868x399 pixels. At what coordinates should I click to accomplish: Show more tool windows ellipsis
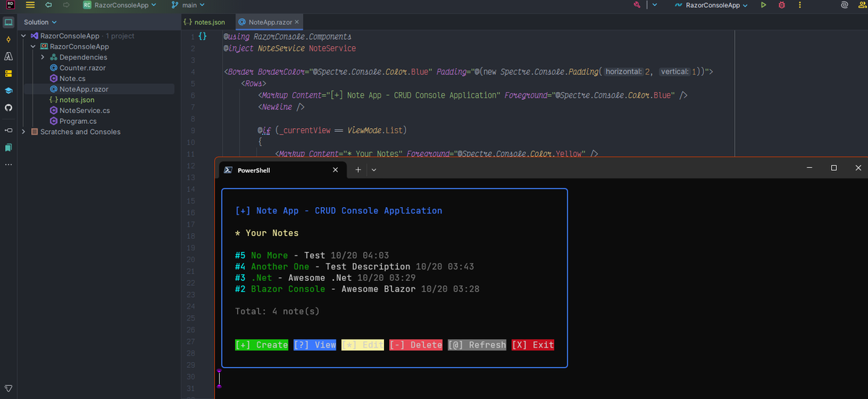tap(9, 164)
